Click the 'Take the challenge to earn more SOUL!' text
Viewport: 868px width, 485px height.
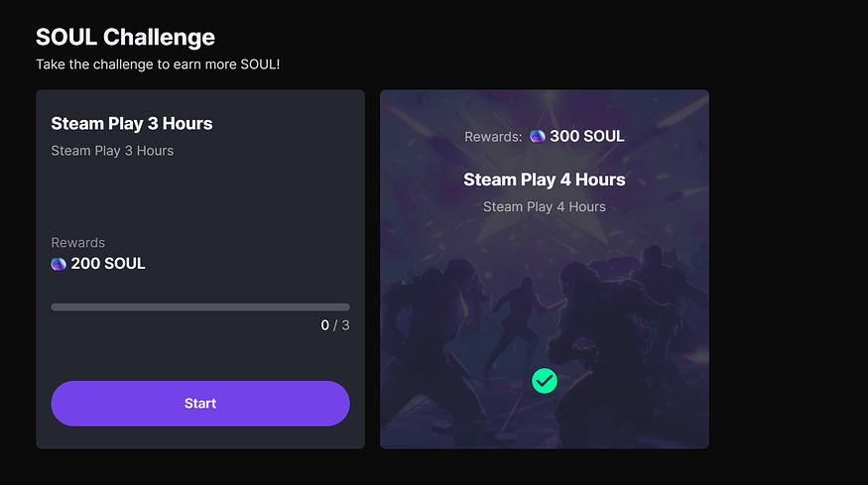point(158,64)
